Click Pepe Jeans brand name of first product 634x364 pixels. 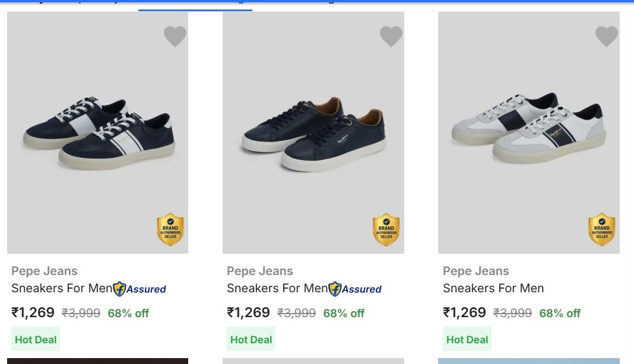tap(45, 271)
